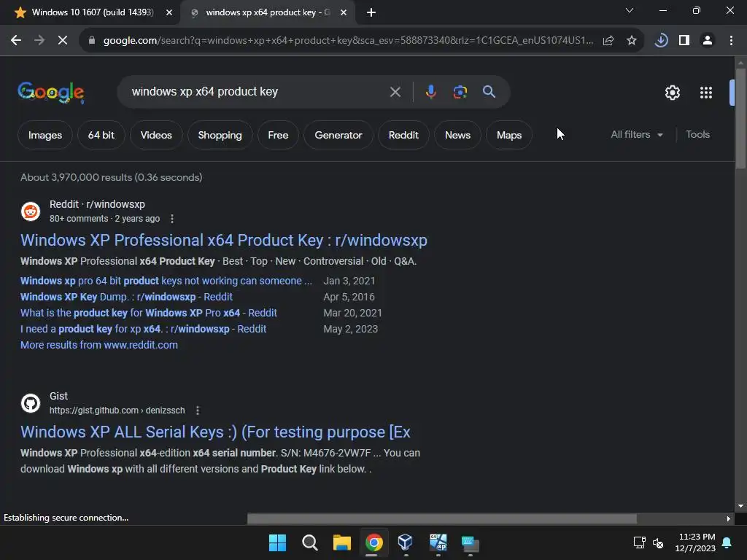The width and height of the screenshot is (747, 560).
Task: Open the Tools search options
Action: point(697,135)
